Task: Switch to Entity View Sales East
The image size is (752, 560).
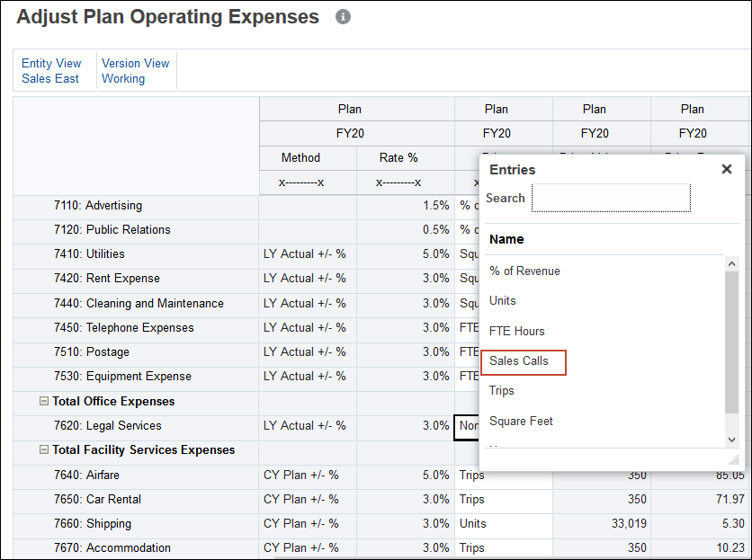Action: click(x=51, y=71)
